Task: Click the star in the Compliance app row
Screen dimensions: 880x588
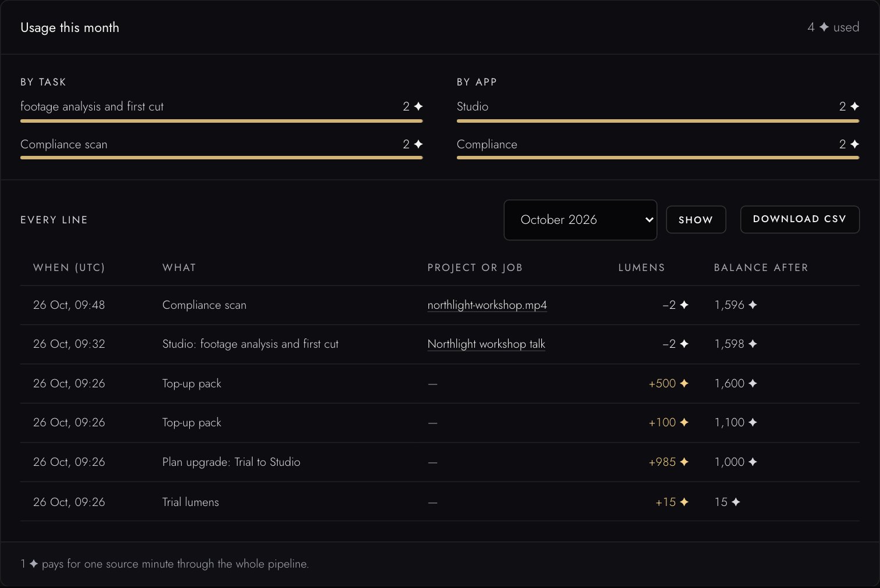Action: coord(854,144)
